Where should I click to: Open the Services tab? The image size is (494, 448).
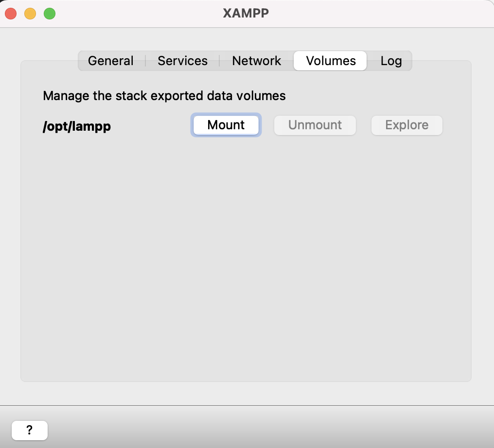[x=182, y=61]
